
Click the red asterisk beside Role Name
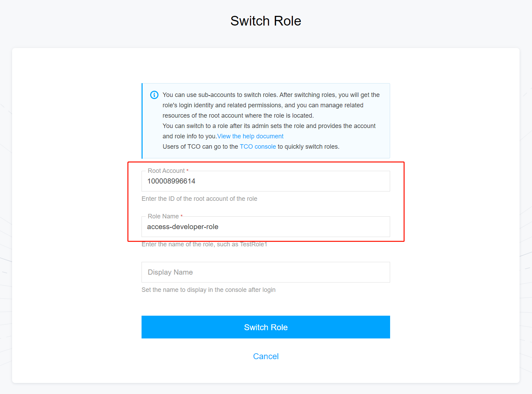[x=182, y=216]
